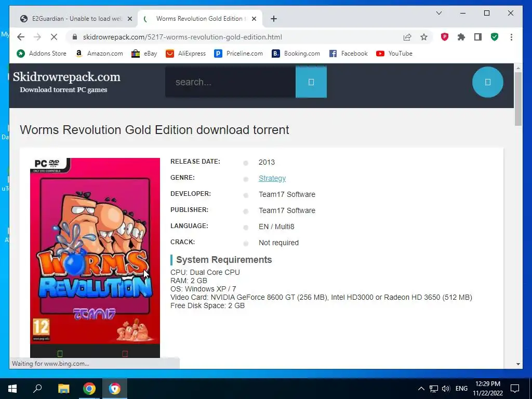The image size is (532, 399).
Task: Open Addons Store bookmark
Action: tap(42, 54)
